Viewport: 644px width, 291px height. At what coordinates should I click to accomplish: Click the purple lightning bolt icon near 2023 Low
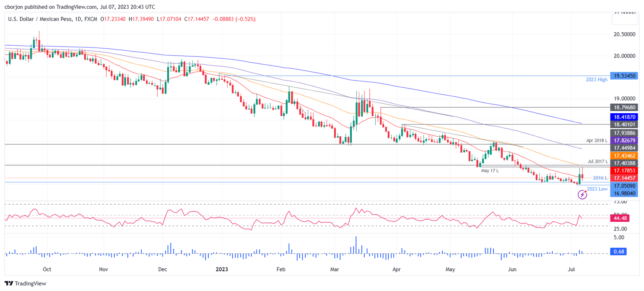tap(583, 195)
